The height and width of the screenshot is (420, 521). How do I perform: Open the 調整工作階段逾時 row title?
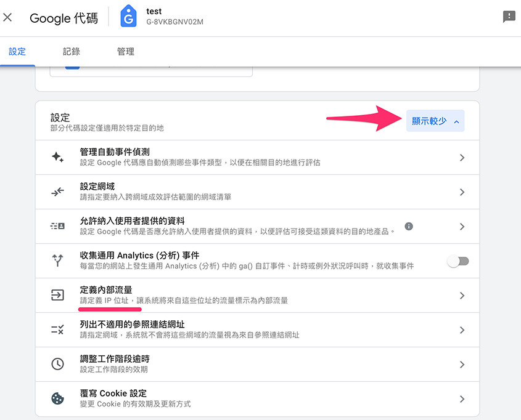[115, 359]
